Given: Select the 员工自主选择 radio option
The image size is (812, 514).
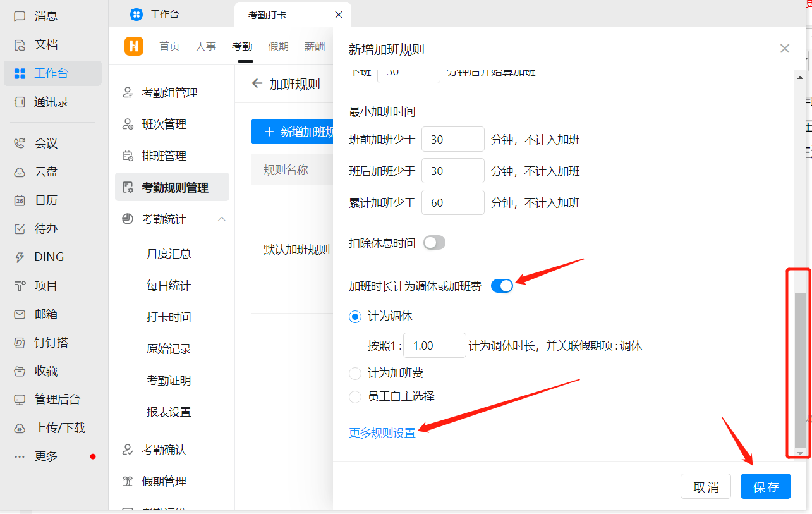Looking at the screenshot, I should (x=354, y=397).
